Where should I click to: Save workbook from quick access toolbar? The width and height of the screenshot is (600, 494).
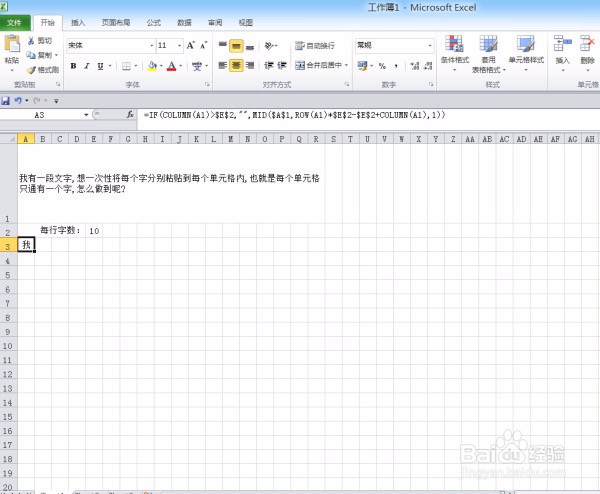coord(5,101)
